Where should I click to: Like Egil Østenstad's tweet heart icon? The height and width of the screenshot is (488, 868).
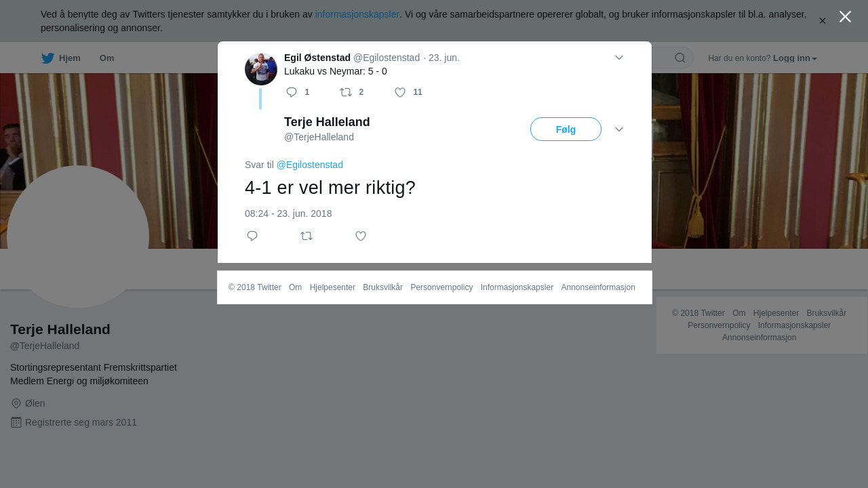400,92
